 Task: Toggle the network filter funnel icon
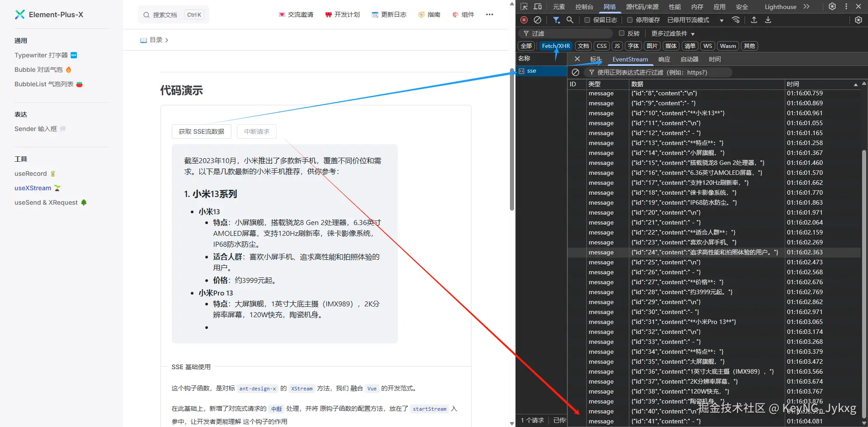point(557,20)
